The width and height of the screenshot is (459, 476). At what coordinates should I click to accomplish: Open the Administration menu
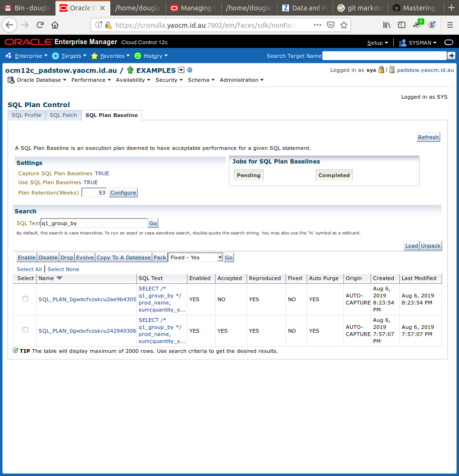[x=241, y=80]
